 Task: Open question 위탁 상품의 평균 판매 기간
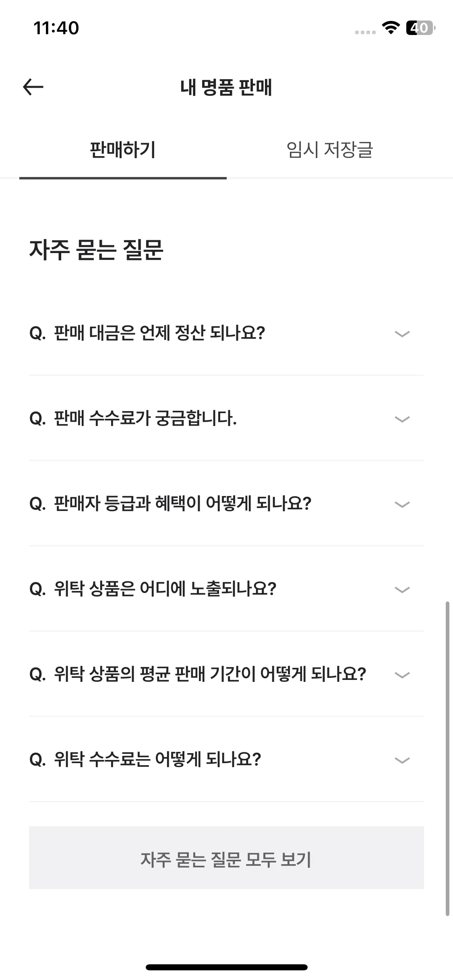[x=198, y=675]
